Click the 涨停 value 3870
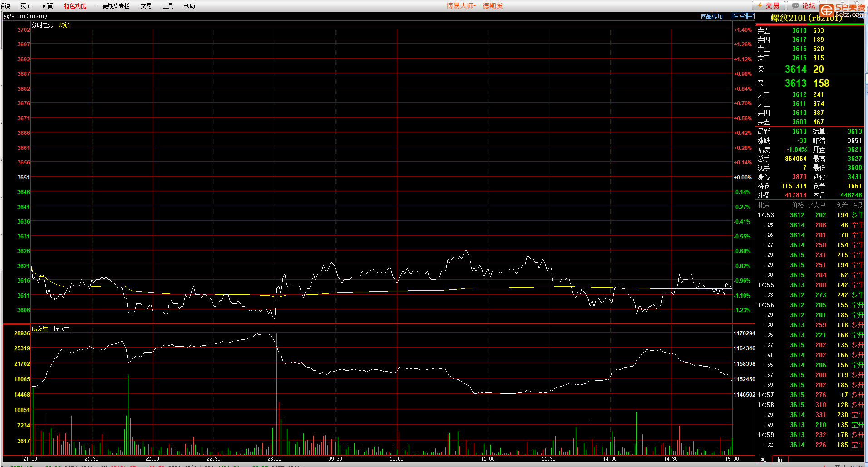868x467 pixels. (x=799, y=177)
